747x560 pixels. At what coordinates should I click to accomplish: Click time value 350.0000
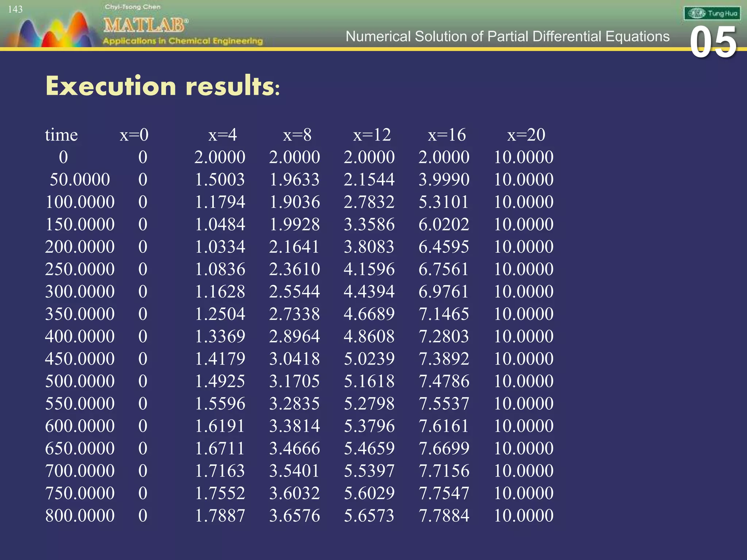tap(80, 314)
